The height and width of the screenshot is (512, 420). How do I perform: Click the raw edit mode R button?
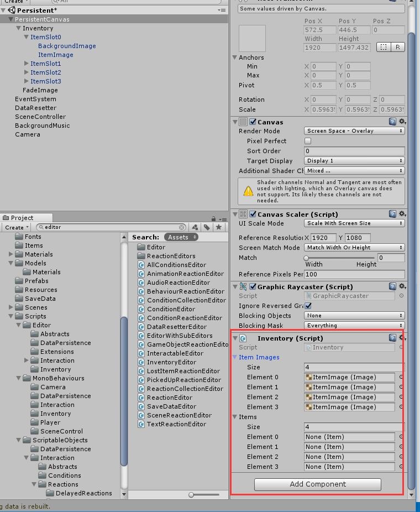click(397, 48)
